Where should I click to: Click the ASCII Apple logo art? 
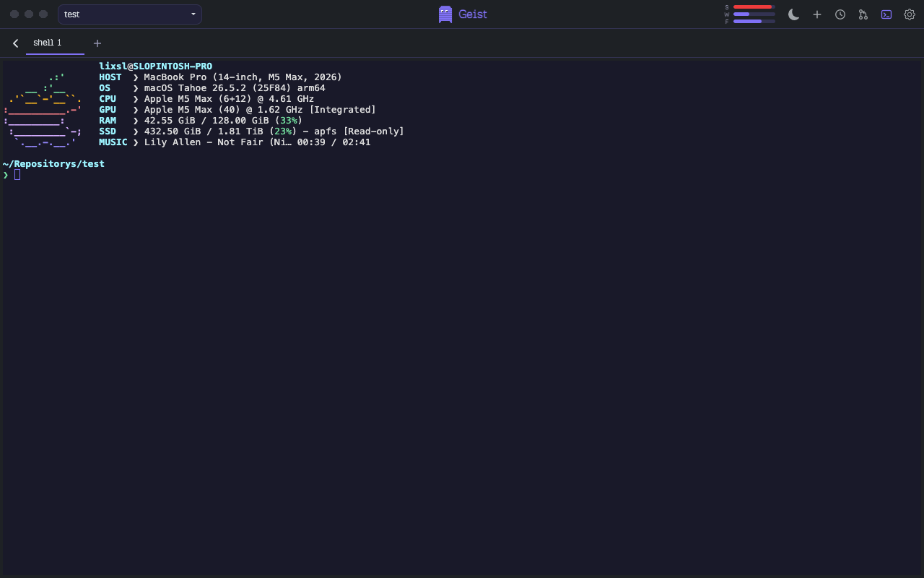pyautogui.click(x=43, y=110)
